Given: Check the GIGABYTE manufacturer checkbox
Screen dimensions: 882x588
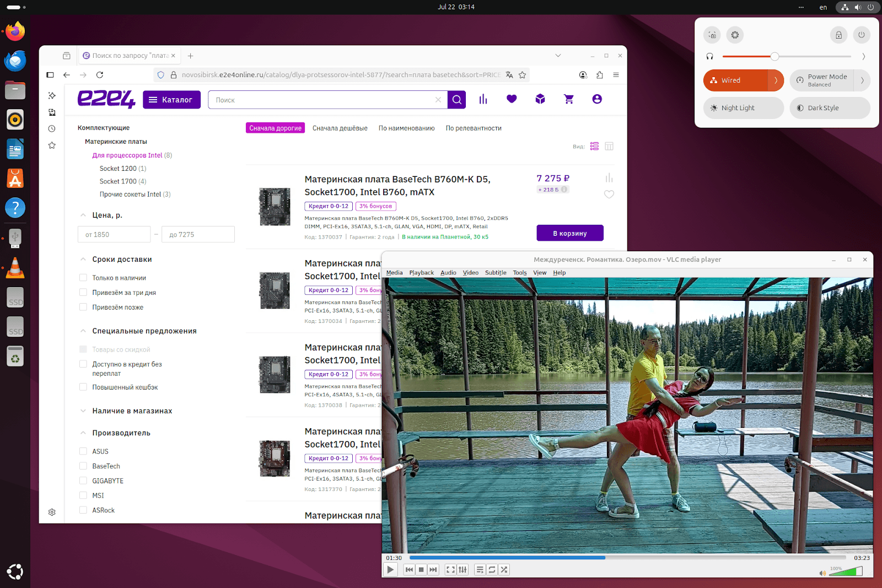Looking at the screenshot, I should [83, 481].
